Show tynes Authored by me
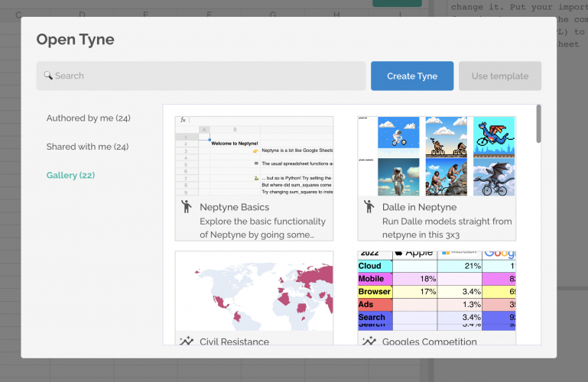 [88, 118]
